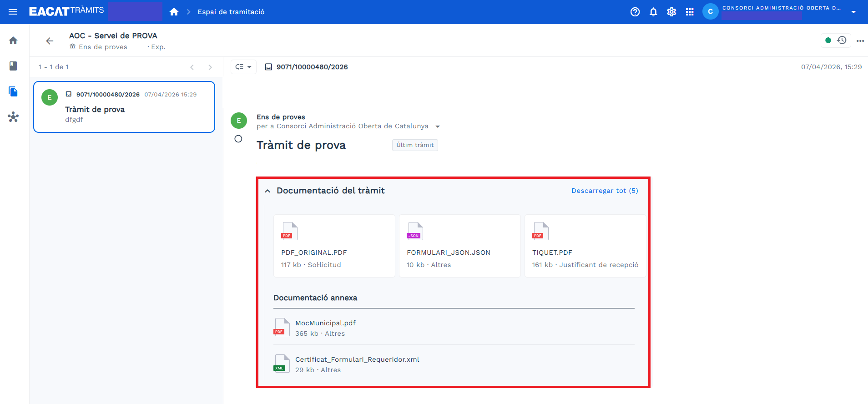Image resolution: width=868 pixels, height=404 pixels.
Task: Click the home icon in breadcrumb
Action: 174,12
